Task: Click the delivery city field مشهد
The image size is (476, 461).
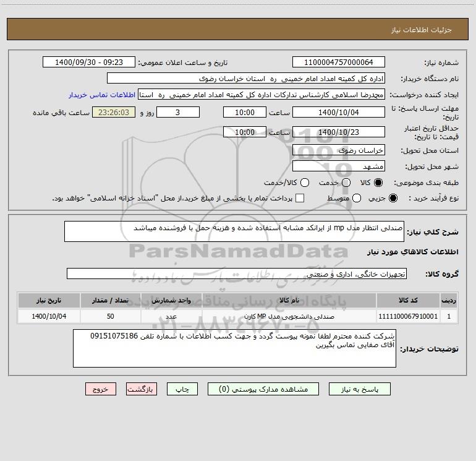Action: click(339, 166)
